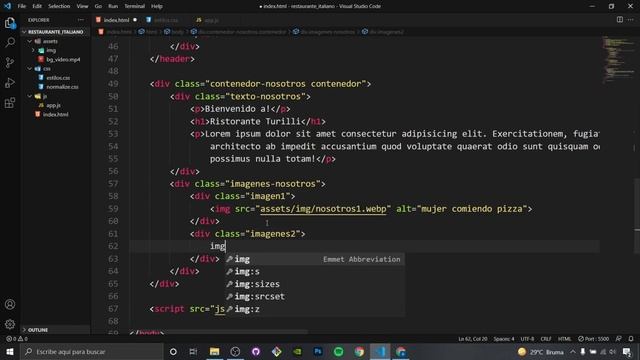640x360 pixels.
Task: Open the nosotros1.webp path link
Action: tap(323, 209)
